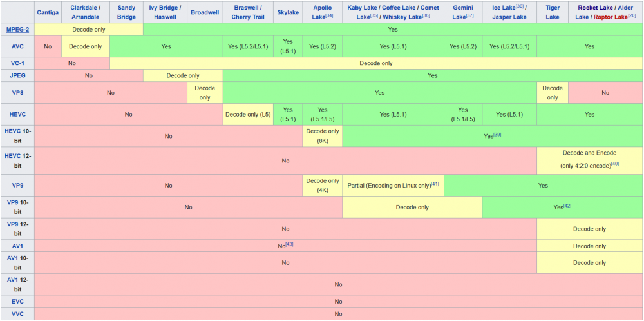Click the Ice Lake header link
This screenshot has width=644, height=321.
503,8
